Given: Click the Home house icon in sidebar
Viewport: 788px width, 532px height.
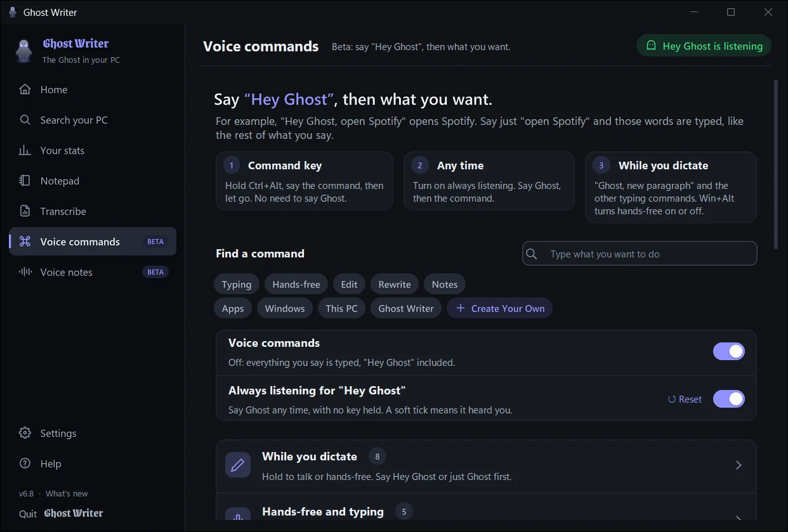Looking at the screenshot, I should 25,89.
